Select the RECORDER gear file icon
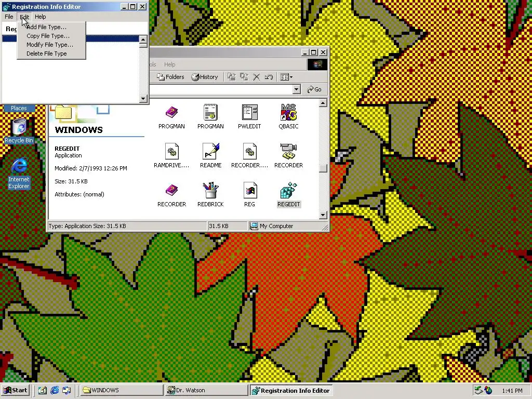This screenshot has width=532, height=399. coord(249,151)
